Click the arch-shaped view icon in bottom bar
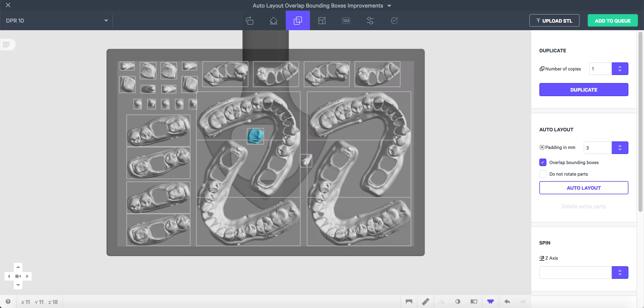Image resolution: width=644 pixels, height=308 pixels. (409, 301)
